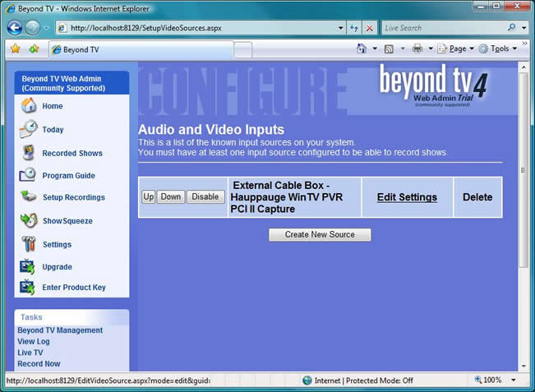Viewport: 535px width, 392px height.
Task: Click the Home house icon in sidebar
Action: tap(29, 105)
